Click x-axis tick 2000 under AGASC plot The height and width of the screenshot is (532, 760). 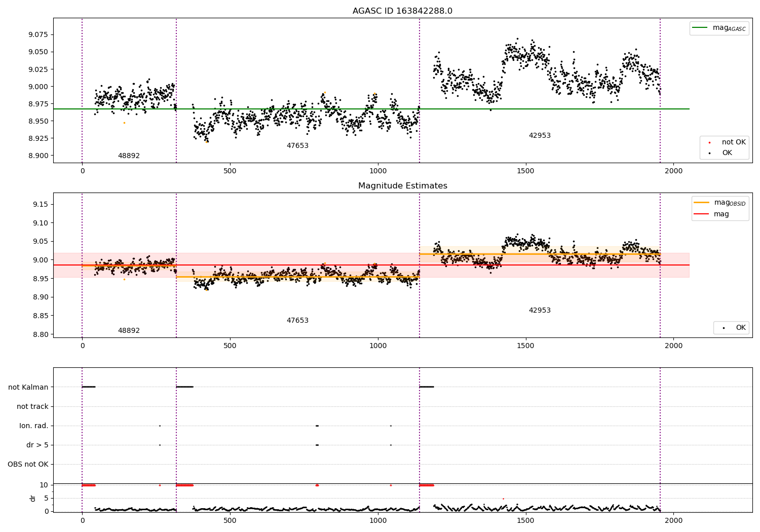[673, 171]
